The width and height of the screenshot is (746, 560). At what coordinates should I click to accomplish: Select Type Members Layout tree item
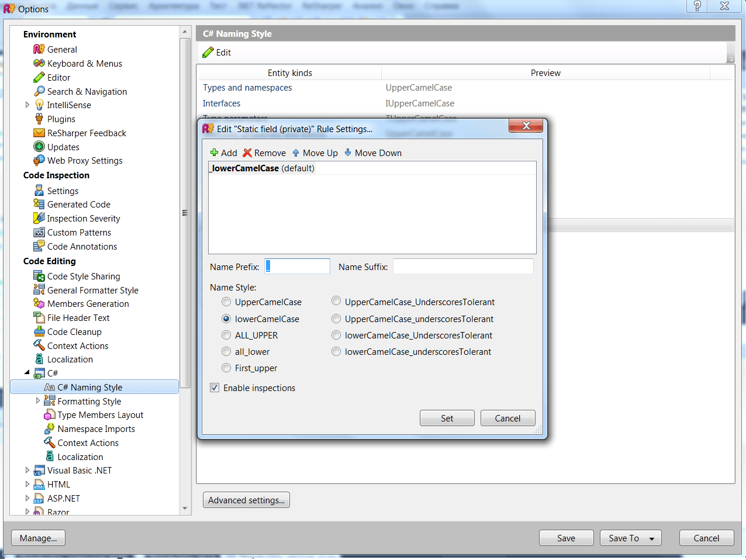tap(101, 415)
